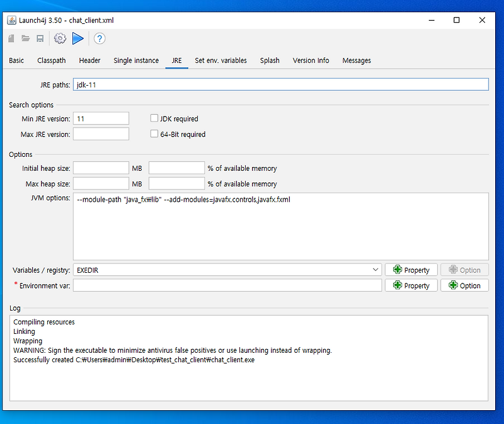Switch to the Basic tab
Screen dimensions: 504x424
16,60
